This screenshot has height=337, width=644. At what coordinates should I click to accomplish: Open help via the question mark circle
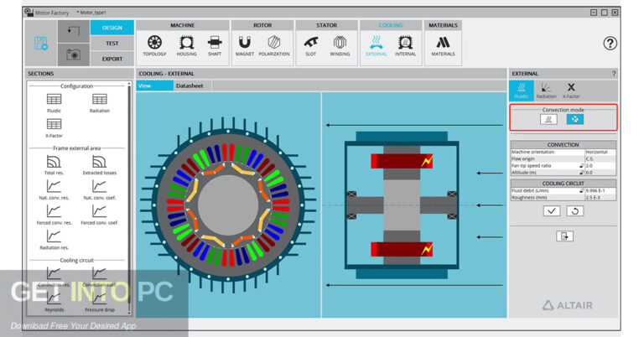click(x=610, y=43)
